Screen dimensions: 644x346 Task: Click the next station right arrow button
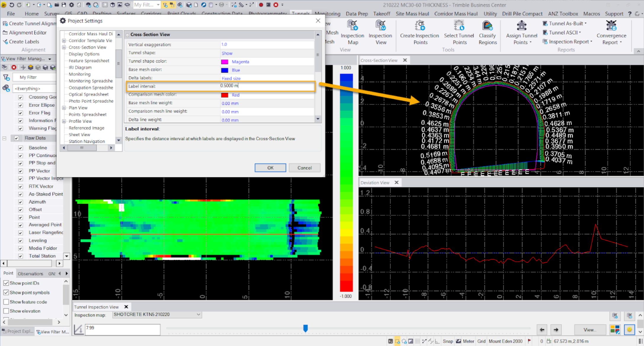[556, 329]
